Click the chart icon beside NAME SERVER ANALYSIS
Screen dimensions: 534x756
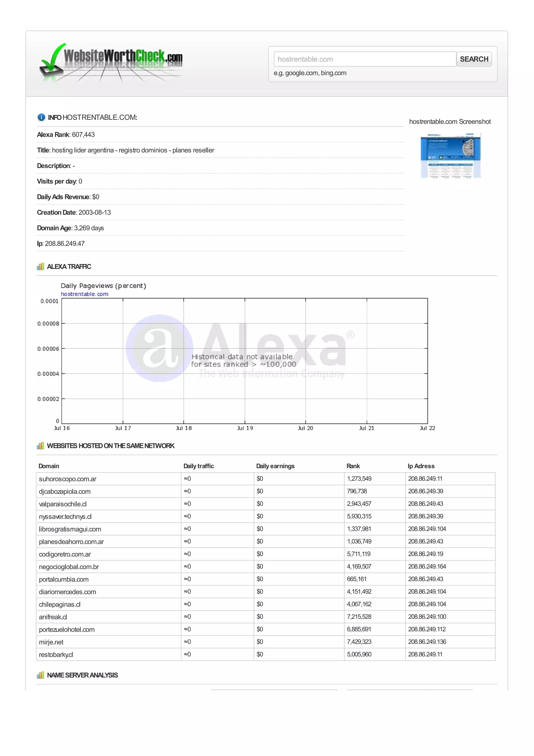point(40,675)
